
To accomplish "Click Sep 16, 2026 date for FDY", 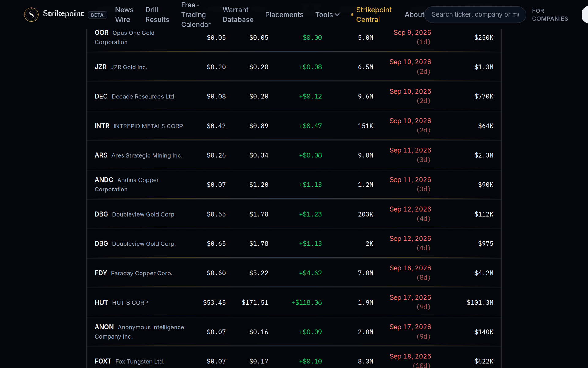I will point(410,268).
